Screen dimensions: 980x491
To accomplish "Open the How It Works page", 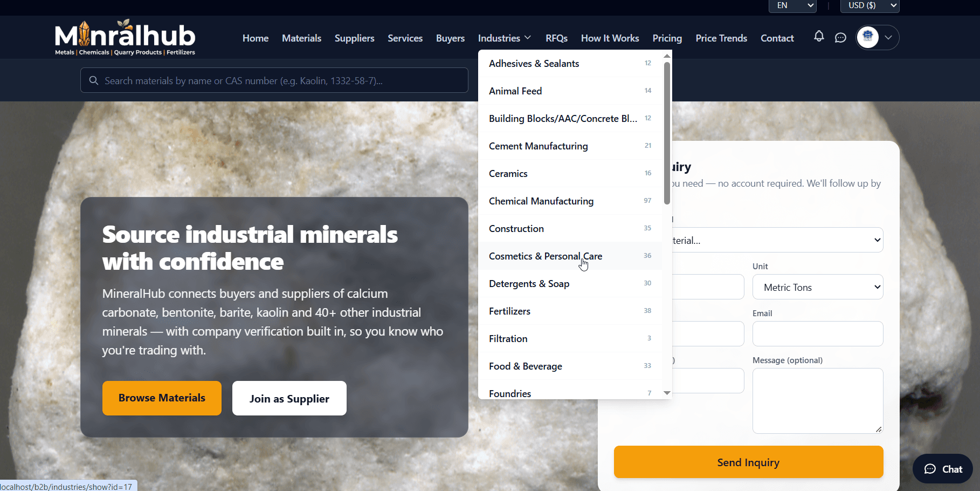I will (x=610, y=38).
